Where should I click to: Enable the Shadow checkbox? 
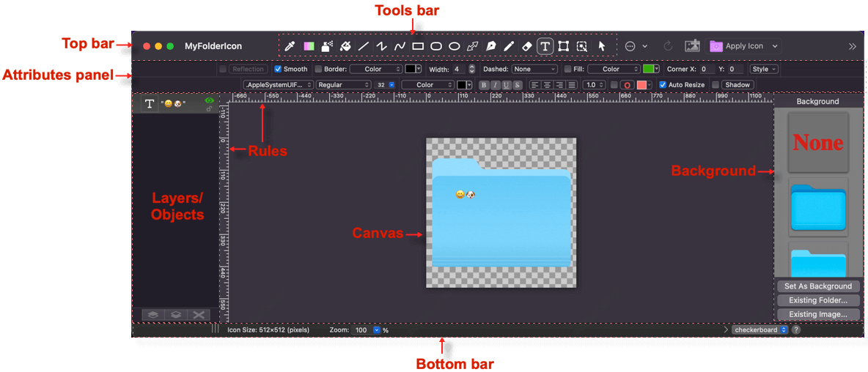(x=716, y=85)
